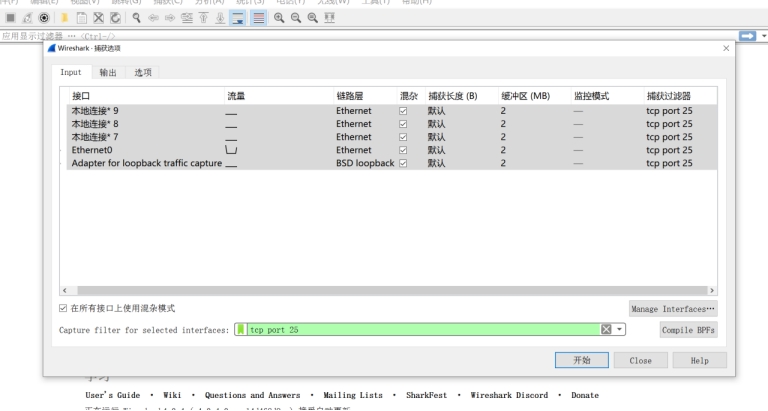
Task: Switch to the 选项 tab
Action: (143, 72)
